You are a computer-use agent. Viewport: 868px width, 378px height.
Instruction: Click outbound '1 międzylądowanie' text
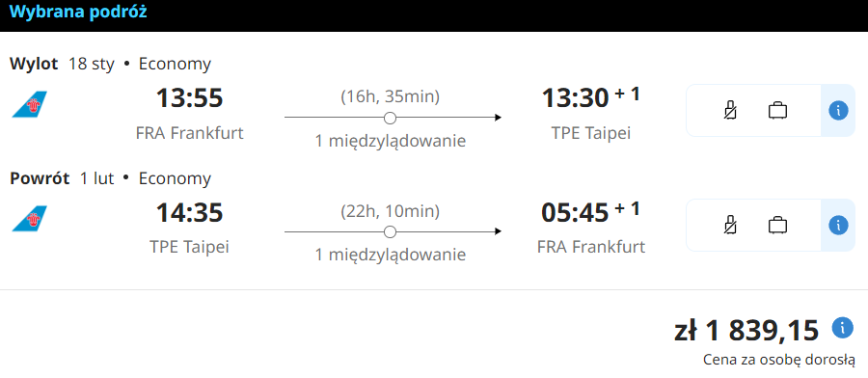391,141
